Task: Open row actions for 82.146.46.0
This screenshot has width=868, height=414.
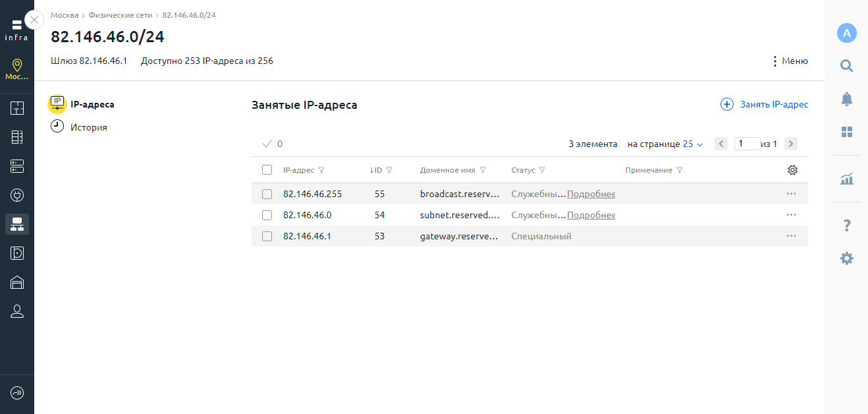Action: pos(791,215)
